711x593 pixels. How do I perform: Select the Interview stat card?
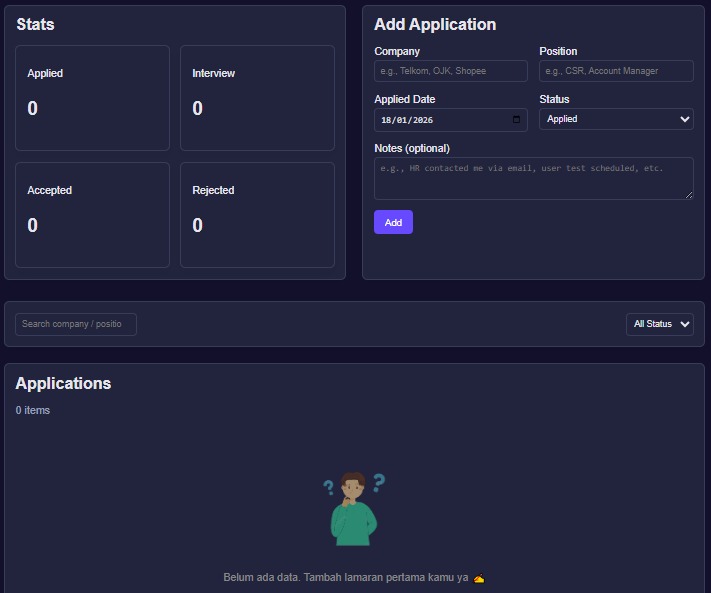258,98
